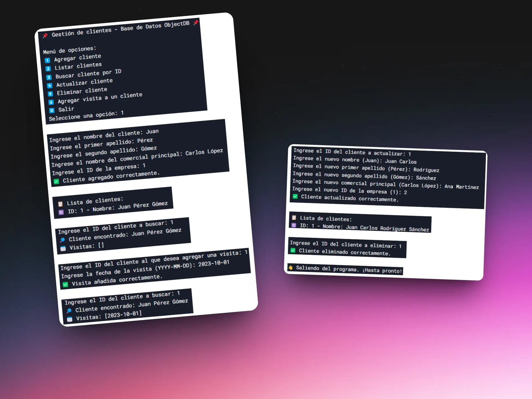This screenshot has height=399, width=532.
Task: Click the clipboard icon beside 'Lista de clientes:' in right card
Action: 294,218
